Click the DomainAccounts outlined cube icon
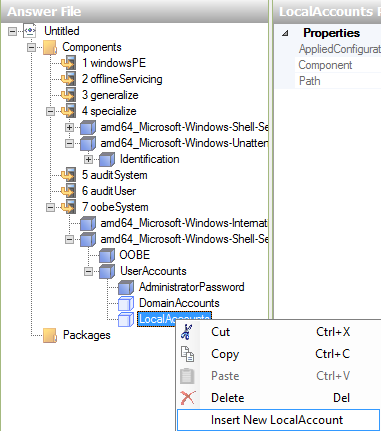Image resolution: width=381 pixels, height=431 pixels. point(126,303)
